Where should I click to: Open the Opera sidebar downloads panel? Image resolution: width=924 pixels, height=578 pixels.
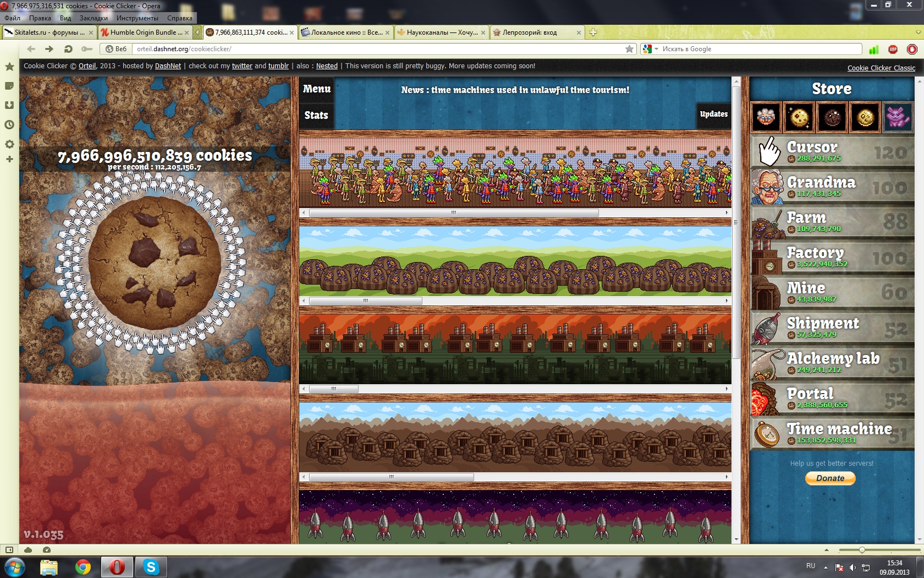tap(9, 105)
